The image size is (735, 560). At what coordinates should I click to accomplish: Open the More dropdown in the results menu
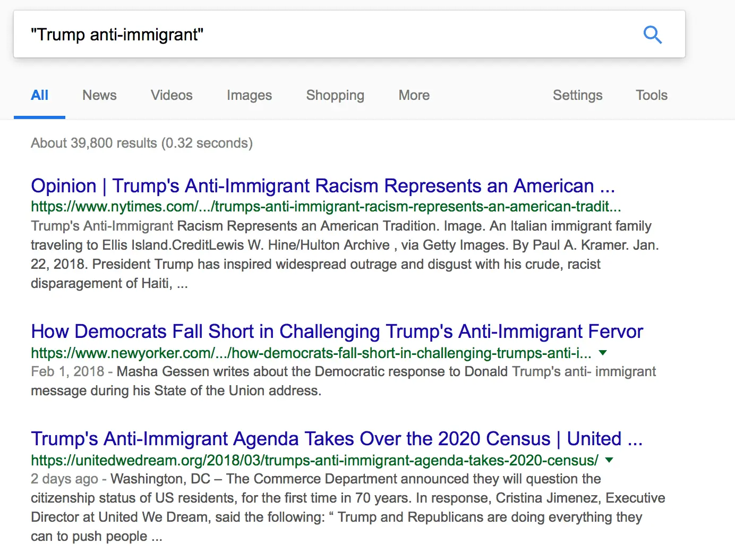tap(414, 96)
